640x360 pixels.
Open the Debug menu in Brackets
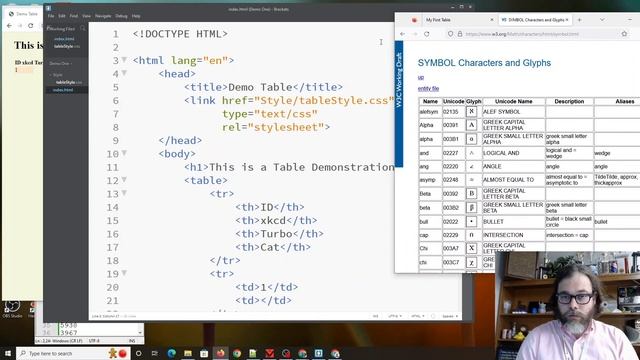121,16
